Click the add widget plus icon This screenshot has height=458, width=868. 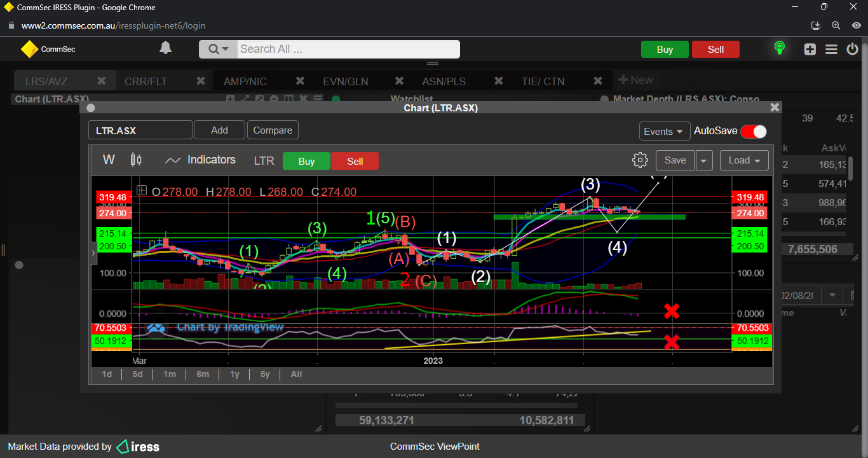point(810,49)
